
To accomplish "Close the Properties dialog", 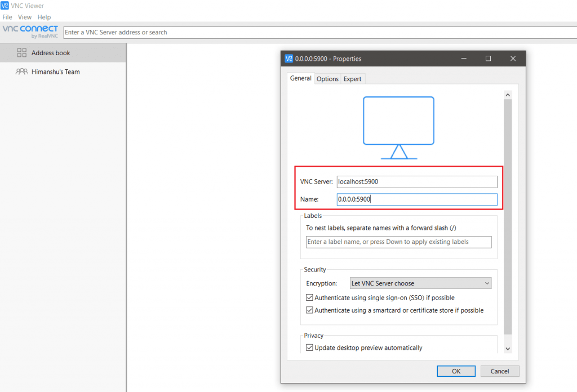I will pyautogui.click(x=513, y=59).
